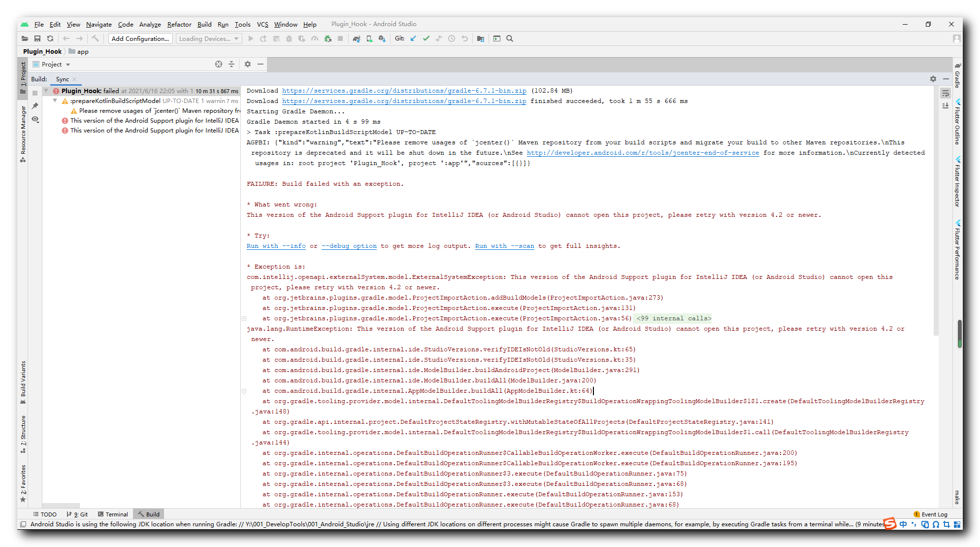The image size is (980, 547).
Task: Click the Add Configuration button
Action: [140, 38]
